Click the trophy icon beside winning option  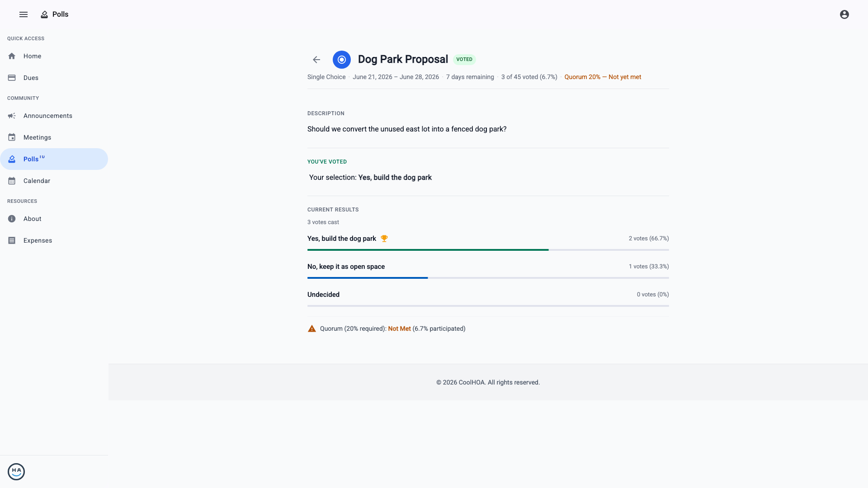[x=384, y=239]
